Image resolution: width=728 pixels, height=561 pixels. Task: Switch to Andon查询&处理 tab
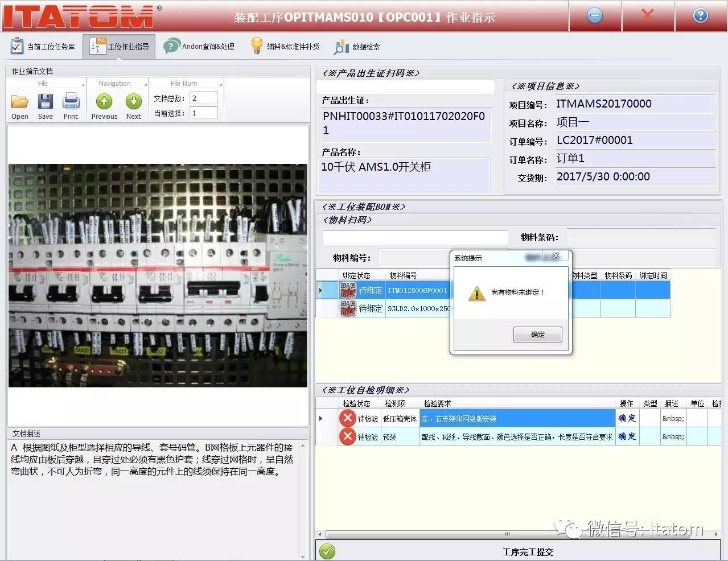[x=199, y=47]
